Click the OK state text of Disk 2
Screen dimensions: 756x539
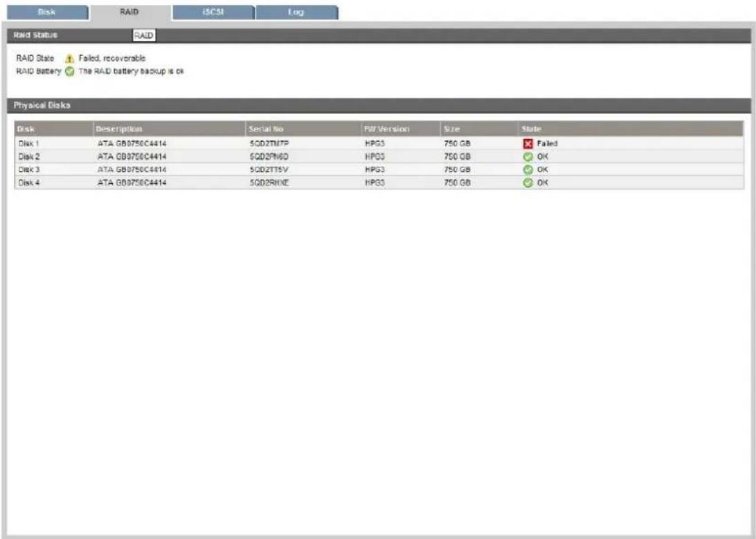click(542, 156)
